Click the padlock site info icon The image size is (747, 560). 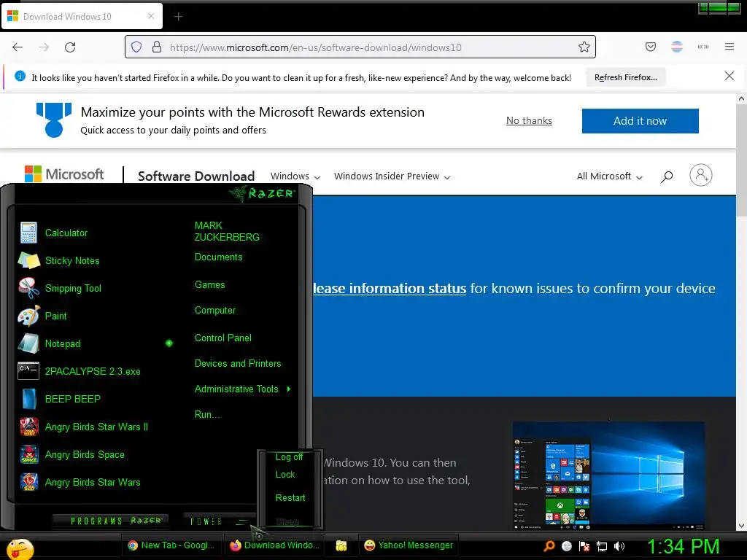click(157, 47)
